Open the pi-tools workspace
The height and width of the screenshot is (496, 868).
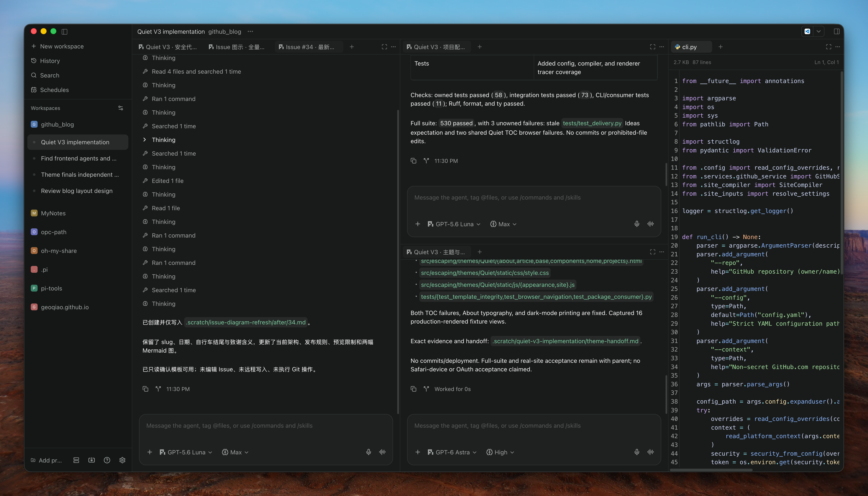(x=78, y=288)
